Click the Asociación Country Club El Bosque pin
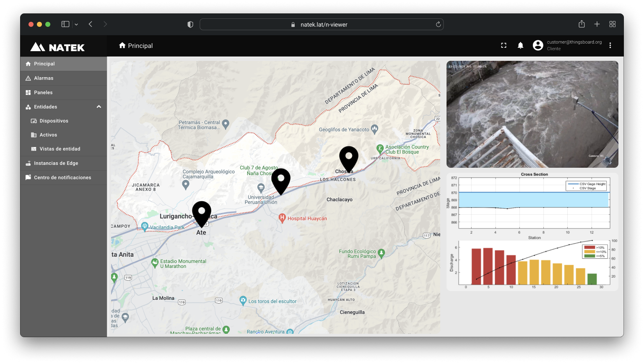This screenshot has height=364, width=644. click(380, 148)
